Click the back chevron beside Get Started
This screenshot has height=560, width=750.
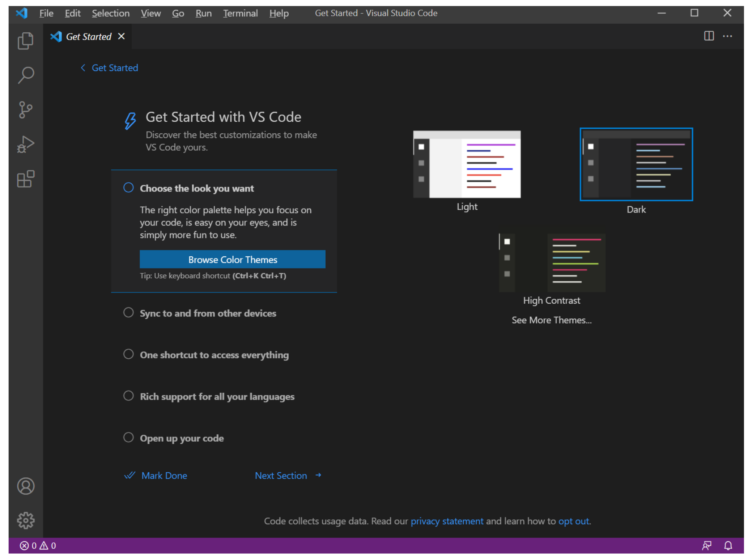[83, 68]
